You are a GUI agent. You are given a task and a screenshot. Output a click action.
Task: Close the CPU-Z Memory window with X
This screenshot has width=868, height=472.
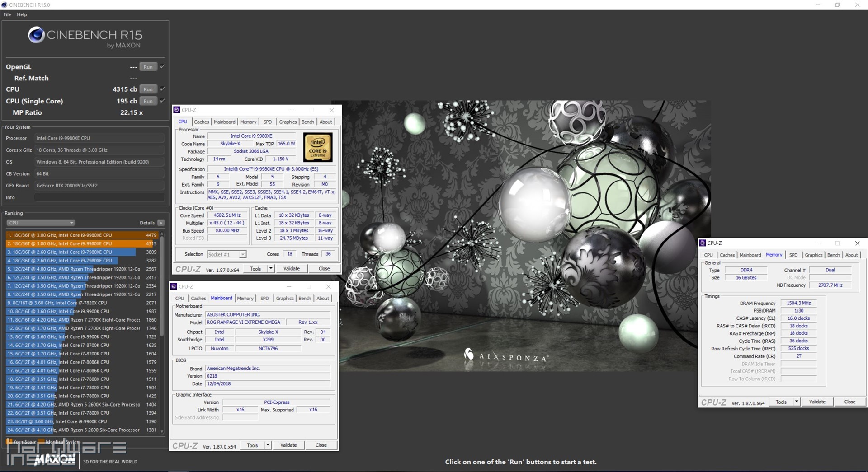tap(857, 243)
